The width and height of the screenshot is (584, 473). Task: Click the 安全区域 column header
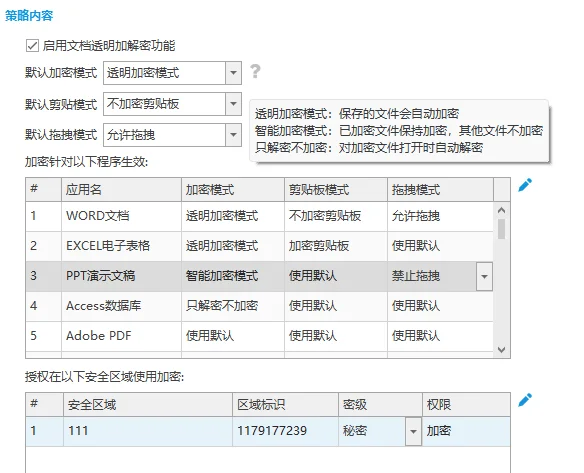coord(148,404)
